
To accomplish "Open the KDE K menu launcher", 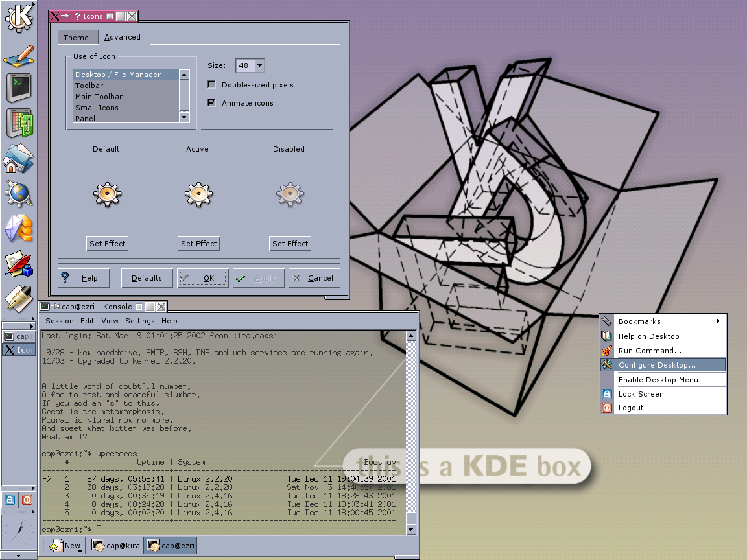I will coord(18,18).
